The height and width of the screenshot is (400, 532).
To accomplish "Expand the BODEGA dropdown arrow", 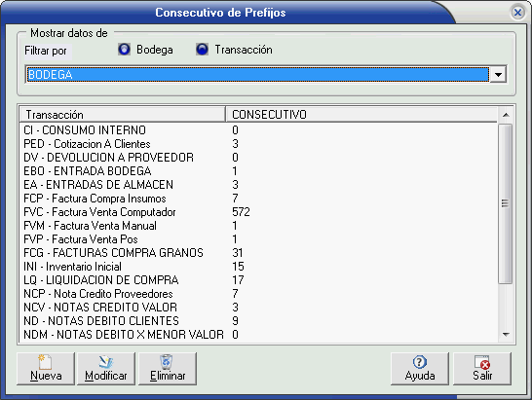I will click(498, 75).
